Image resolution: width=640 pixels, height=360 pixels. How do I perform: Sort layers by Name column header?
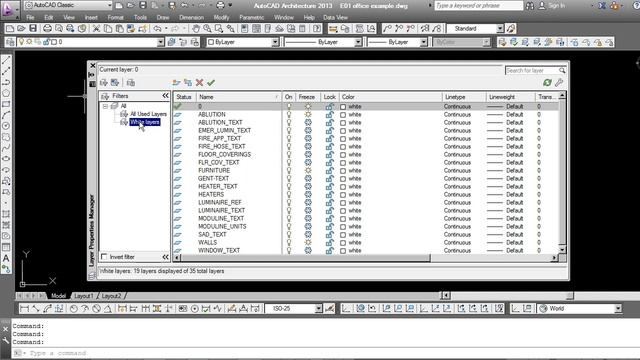[x=238, y=97]
